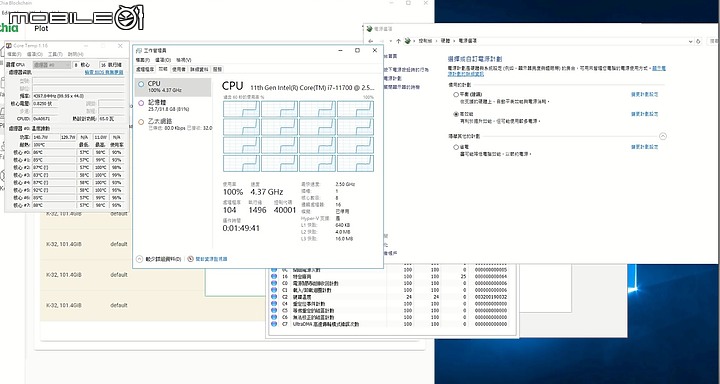Click the blue status circle for row C7
This screenshot has width=720, height=384.
[x=274, y=324]
